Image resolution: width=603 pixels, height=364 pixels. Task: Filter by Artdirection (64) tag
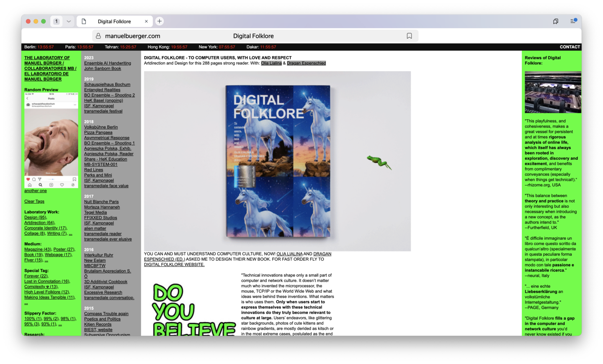pos(39,223)
